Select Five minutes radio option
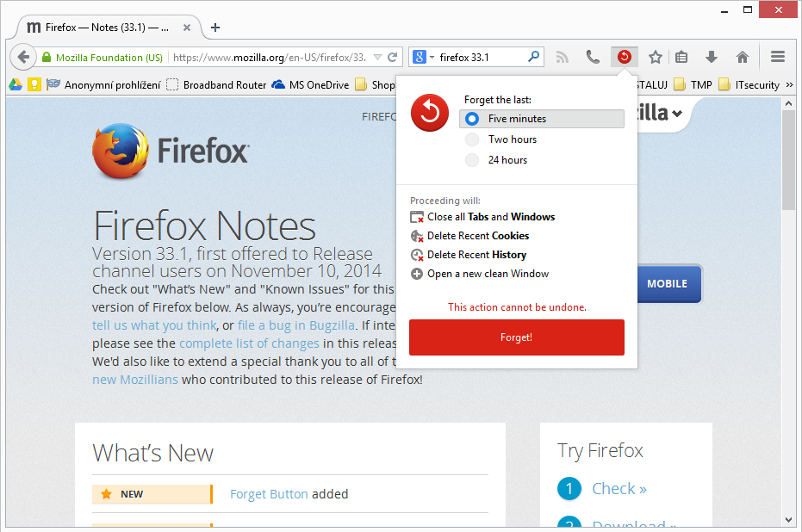Viewport: 802px width, 532px height. (542, 119)
